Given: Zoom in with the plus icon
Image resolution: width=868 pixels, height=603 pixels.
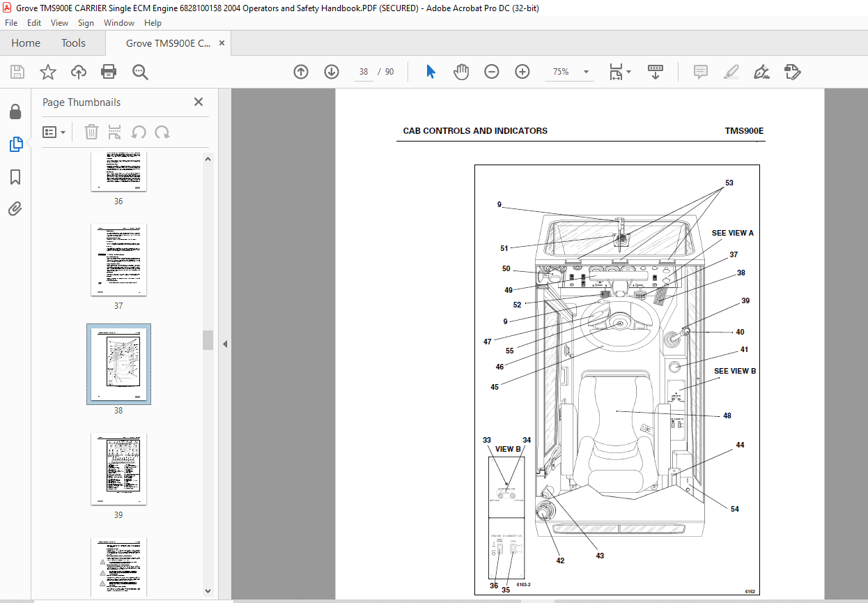Looking at the screenshot, I should pyautogui.click(x=522, y=72).
